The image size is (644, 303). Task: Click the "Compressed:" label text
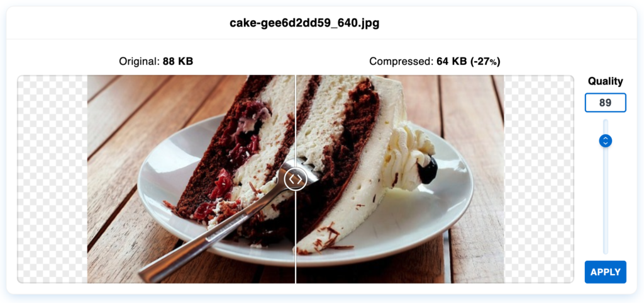401,62
